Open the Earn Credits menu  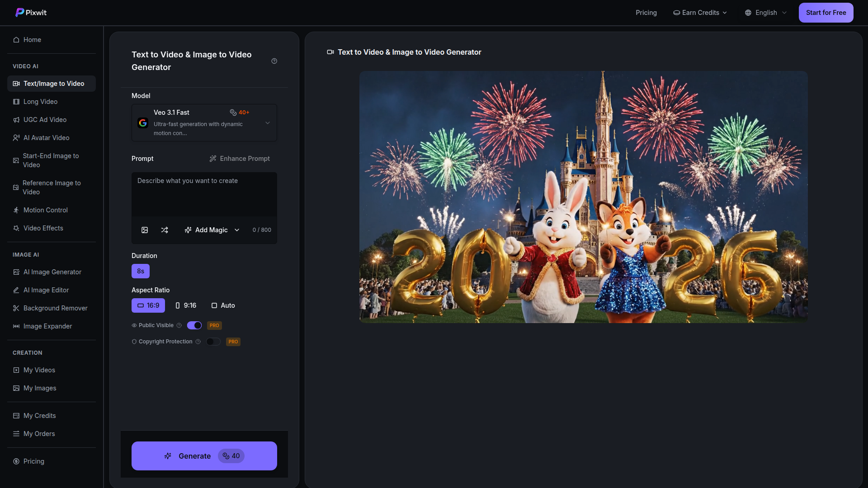(x=700, y=13)
